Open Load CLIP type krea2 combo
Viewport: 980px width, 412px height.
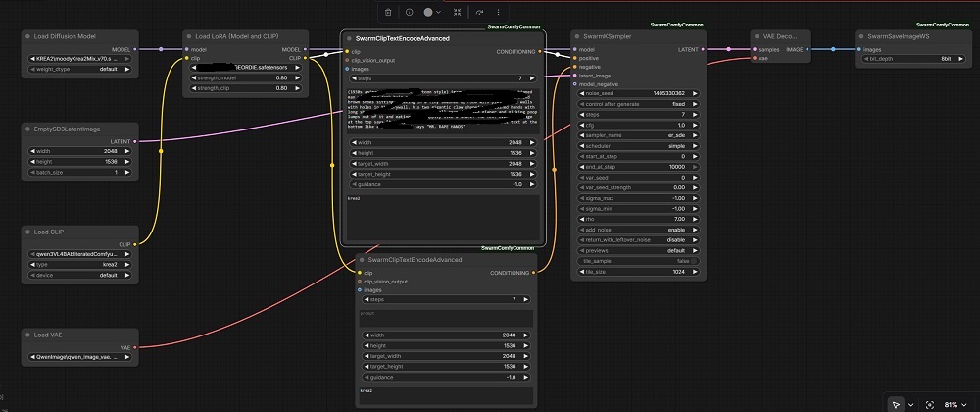pyautogui.click(x=80, y=265)
